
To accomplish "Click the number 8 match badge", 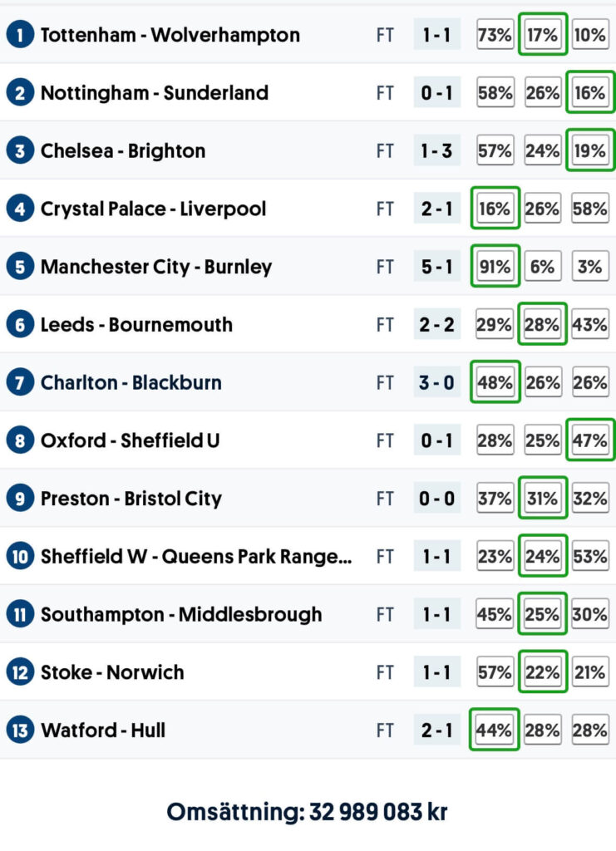I will point(19,440).
